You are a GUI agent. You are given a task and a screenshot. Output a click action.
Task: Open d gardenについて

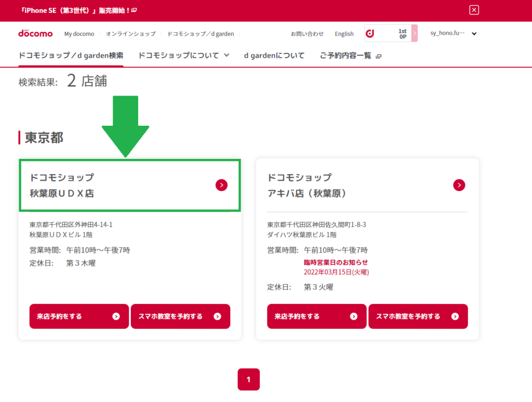click(274, 55)
